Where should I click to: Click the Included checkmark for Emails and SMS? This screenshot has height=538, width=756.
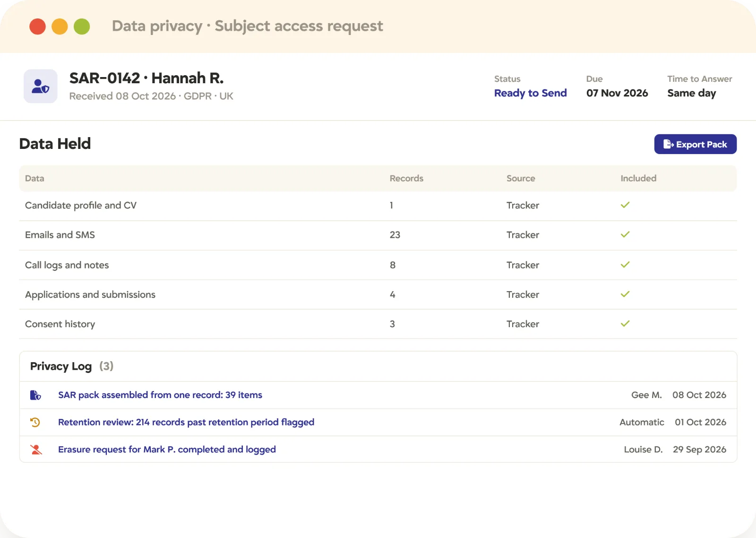[625, 234]
